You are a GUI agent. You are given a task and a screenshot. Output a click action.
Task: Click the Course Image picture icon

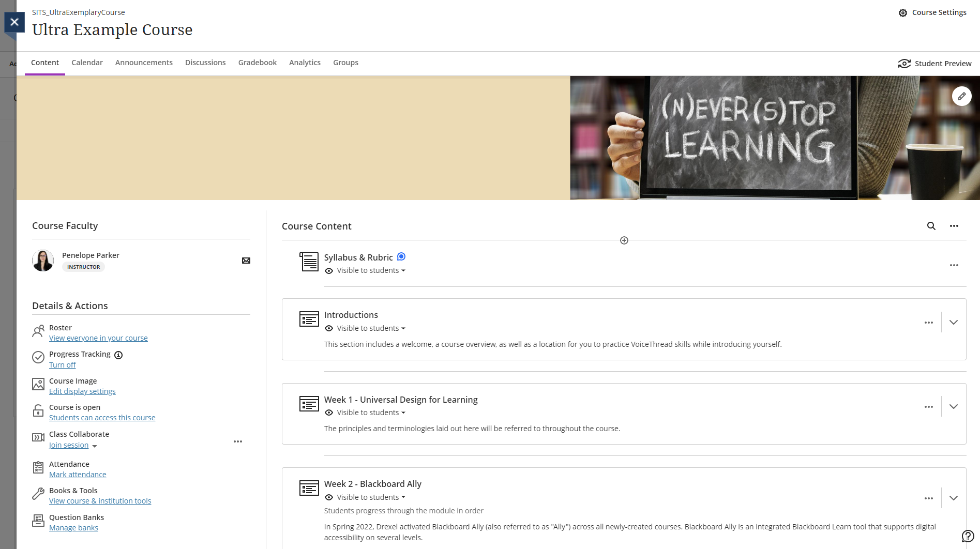(x=38, y=384)
